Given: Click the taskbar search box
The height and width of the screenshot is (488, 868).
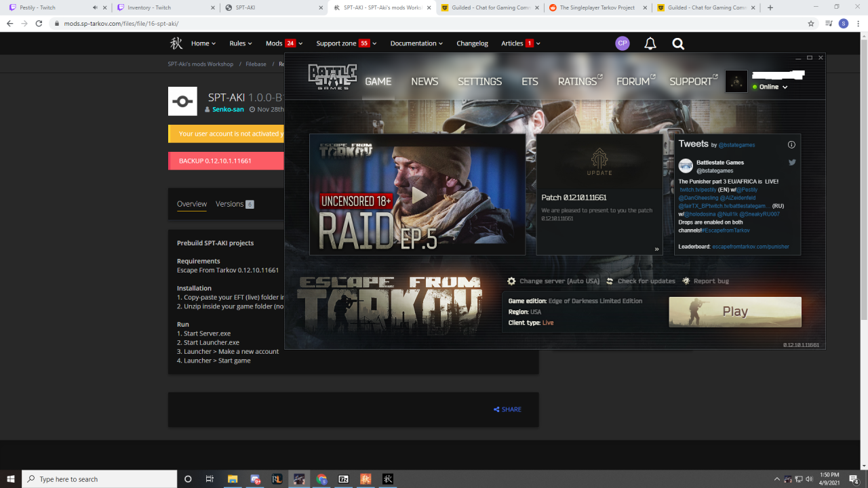Looking at the screenshot, I should pyautogui.click(x=99, y=479).
